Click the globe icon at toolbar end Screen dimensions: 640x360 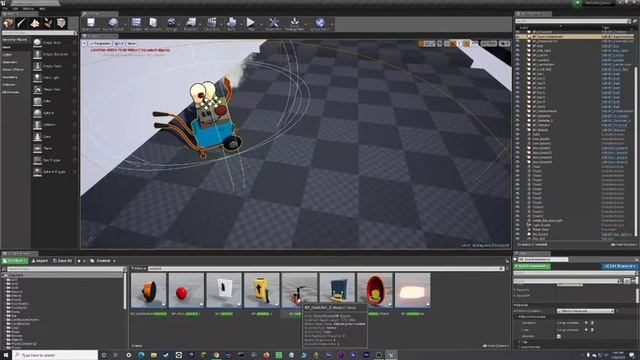[x=320, y=22]
